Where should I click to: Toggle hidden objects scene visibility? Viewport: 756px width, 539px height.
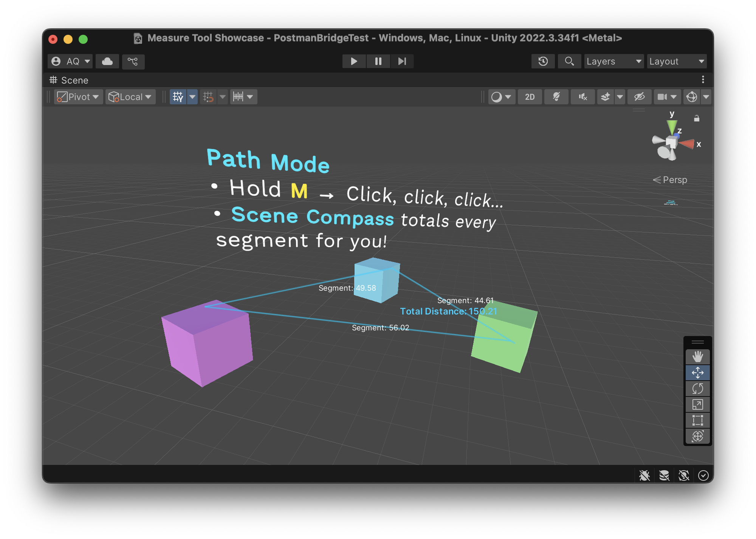pyautogui.click(x=639, y=97)
